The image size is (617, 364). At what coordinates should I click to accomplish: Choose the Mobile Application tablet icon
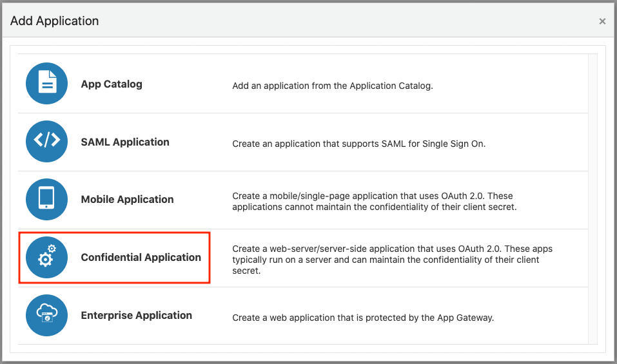tap(47, 199)
